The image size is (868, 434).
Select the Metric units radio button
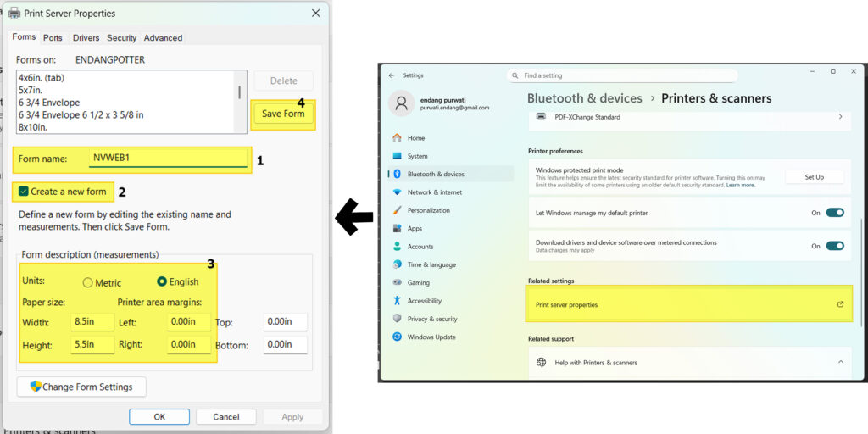click(87, 282)
